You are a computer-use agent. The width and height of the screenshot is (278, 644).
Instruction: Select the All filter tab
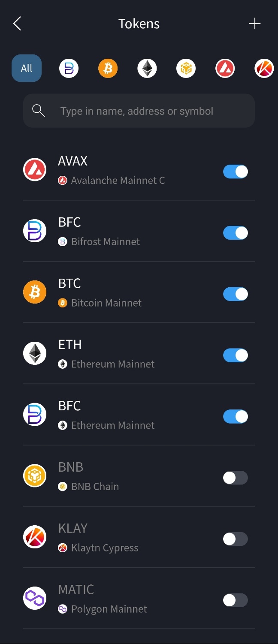click(27, 68)
